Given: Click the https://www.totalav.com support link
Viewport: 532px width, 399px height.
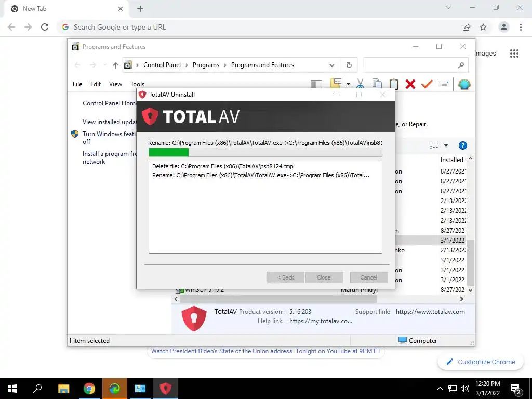Looking at the screenshot, I should point(430,312).
